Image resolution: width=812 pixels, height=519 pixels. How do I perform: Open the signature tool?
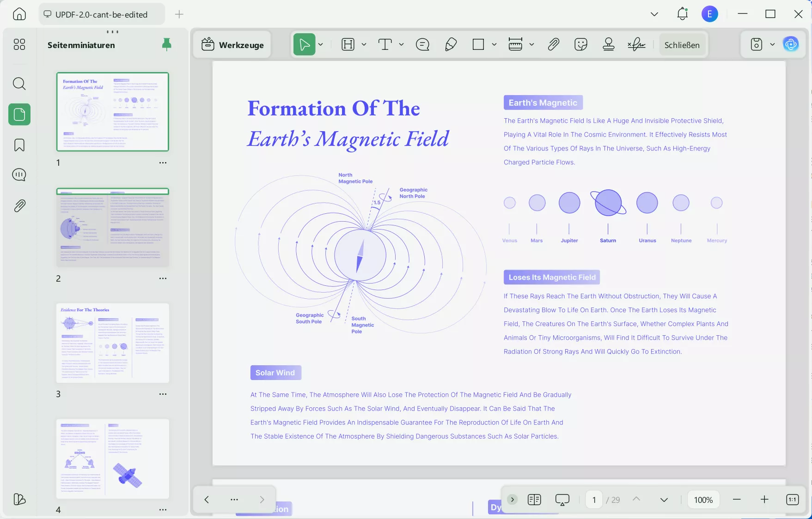tap(636, 44)
